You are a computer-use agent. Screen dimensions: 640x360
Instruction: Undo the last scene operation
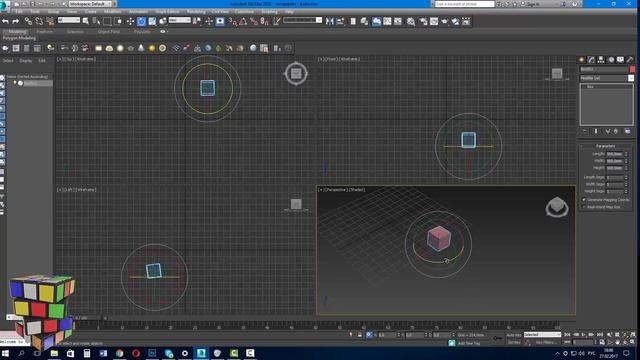click(x=5, y=21)
